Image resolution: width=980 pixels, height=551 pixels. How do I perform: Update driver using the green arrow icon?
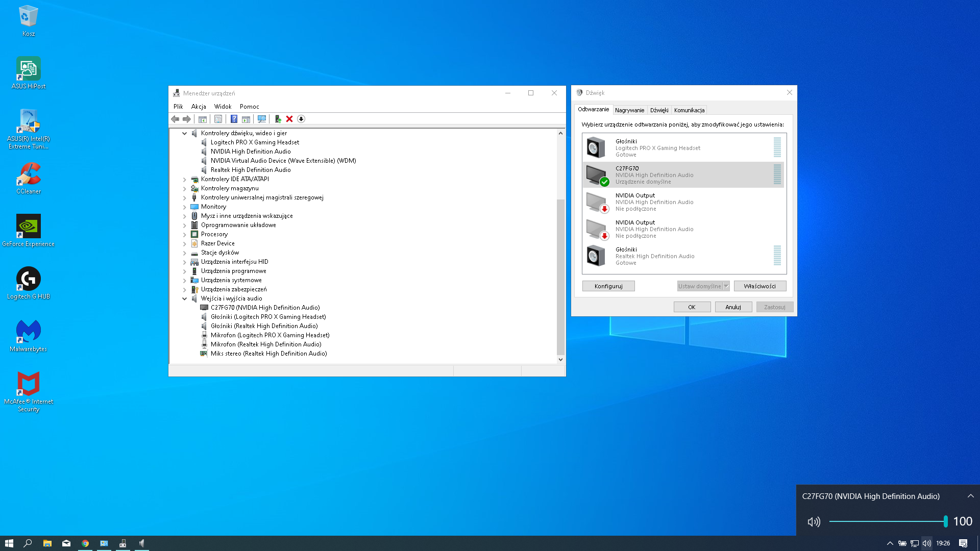(278, 119)
